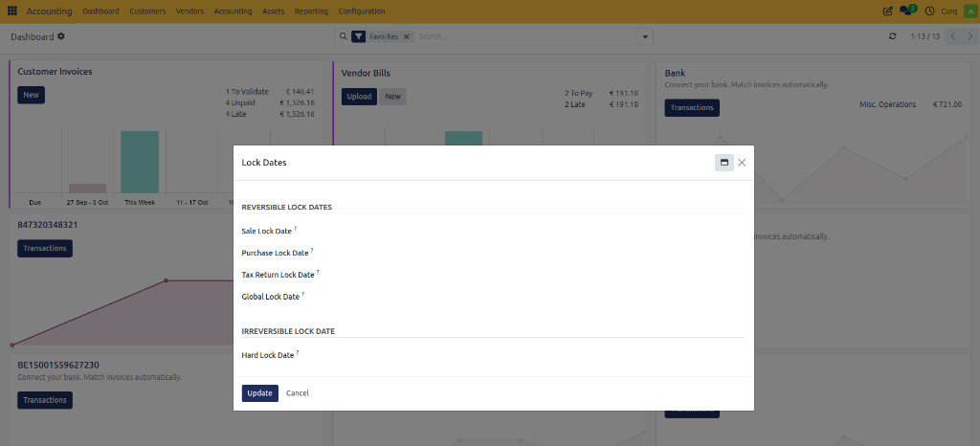Open the Accounting menu next to Vendors
The width and height of the screenshot is (980, 446).
233,11
